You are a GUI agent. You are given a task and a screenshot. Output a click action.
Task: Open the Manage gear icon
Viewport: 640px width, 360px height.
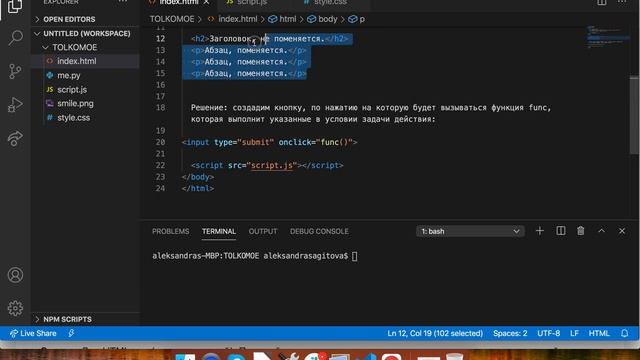(x=16, y=308)
